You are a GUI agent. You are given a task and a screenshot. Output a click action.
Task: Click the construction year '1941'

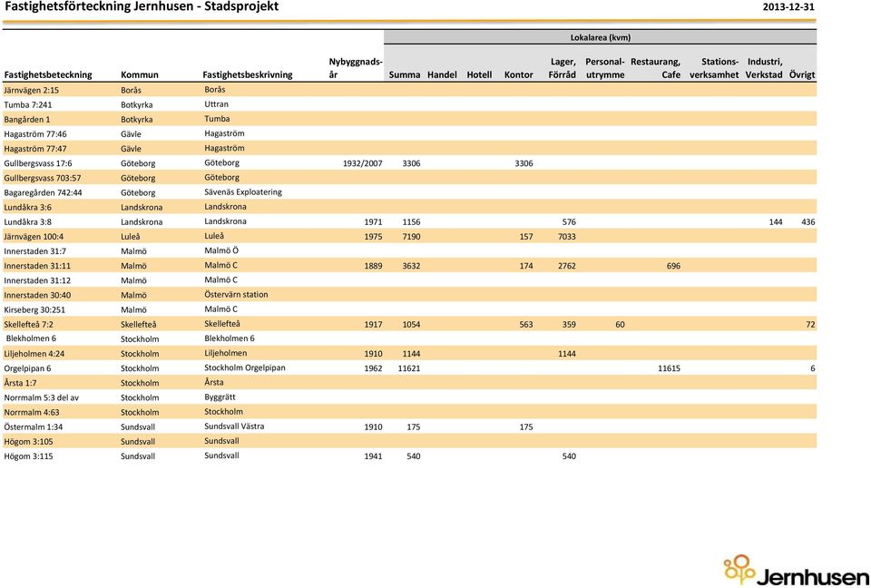click(373, 456)
